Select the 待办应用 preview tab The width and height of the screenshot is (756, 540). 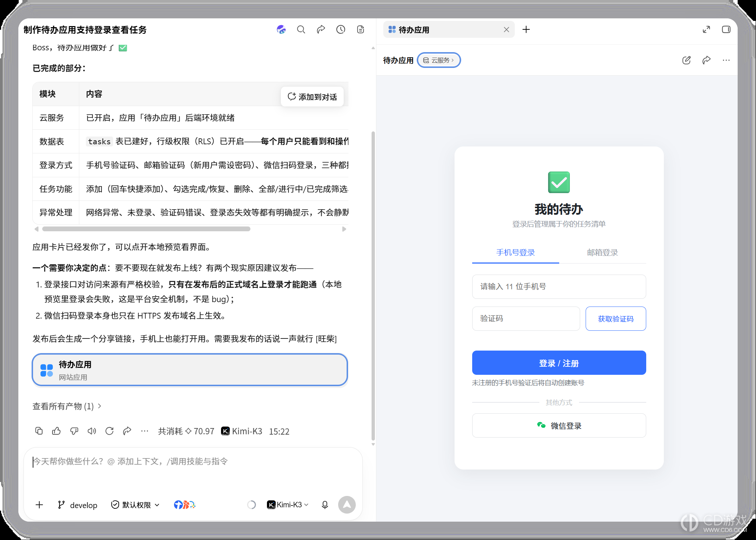click(x=449, y=30)
